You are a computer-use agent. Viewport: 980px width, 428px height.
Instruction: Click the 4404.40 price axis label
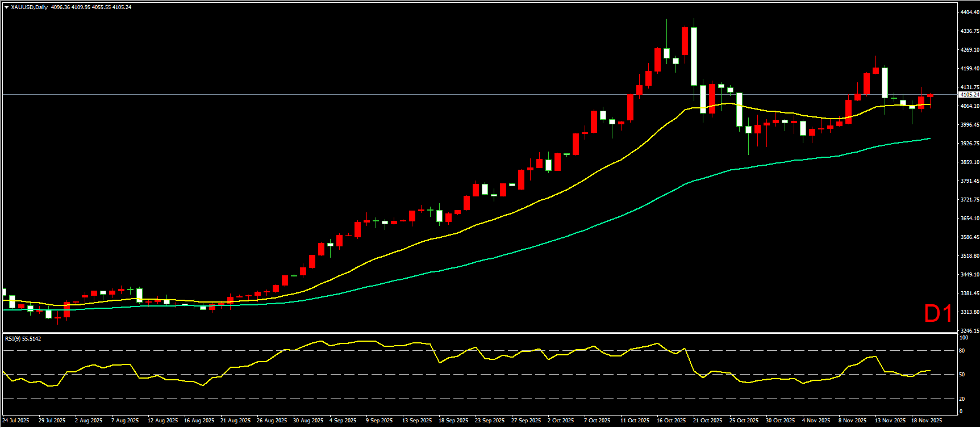coord(969,12)
